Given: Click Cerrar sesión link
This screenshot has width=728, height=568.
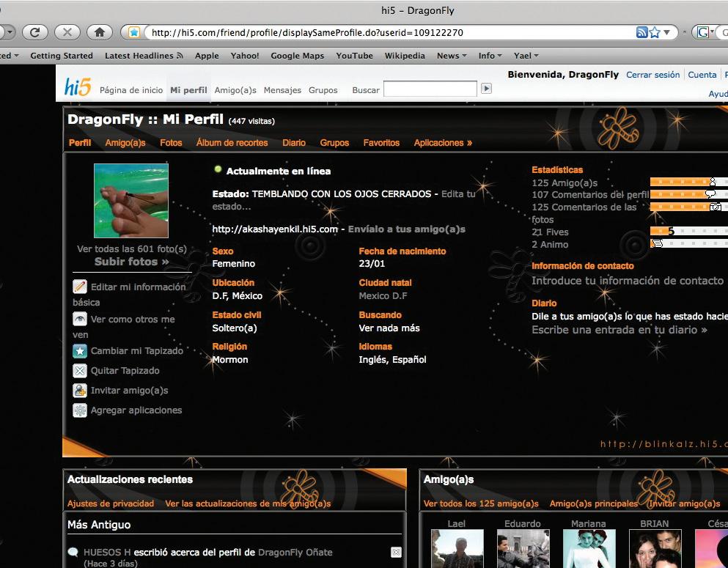Looking at the screenshot, I should [652, 75].
